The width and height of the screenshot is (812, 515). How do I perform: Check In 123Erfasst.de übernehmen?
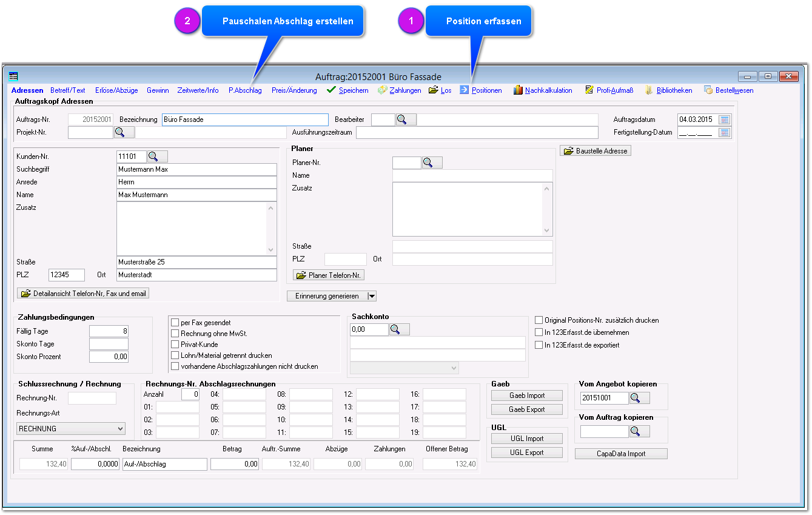tap(539, 332)
